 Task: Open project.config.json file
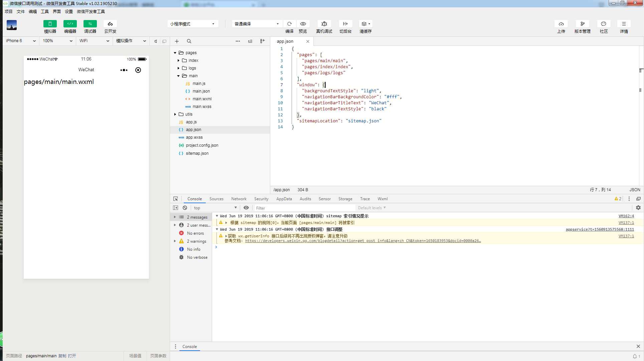tap(202, 145)
